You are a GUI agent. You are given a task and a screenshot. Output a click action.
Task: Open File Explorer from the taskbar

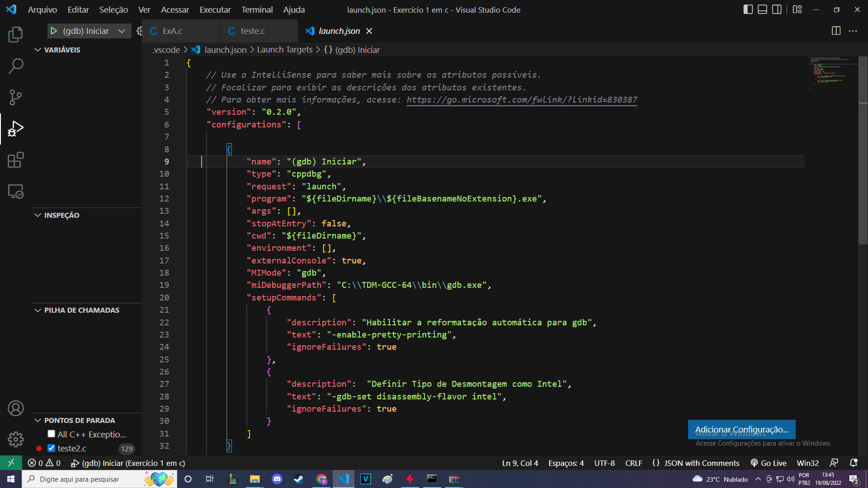[x=255, y=479]
